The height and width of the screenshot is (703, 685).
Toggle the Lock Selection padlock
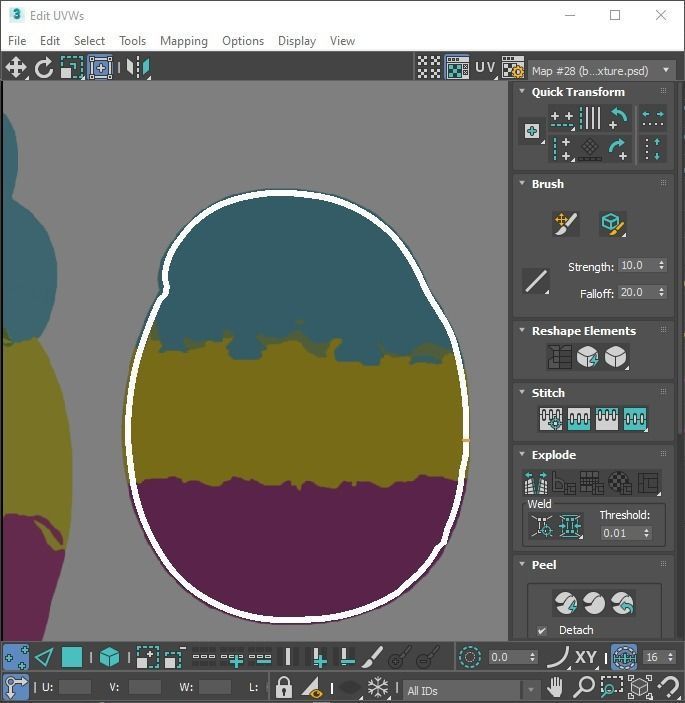[x=283, y=687]
